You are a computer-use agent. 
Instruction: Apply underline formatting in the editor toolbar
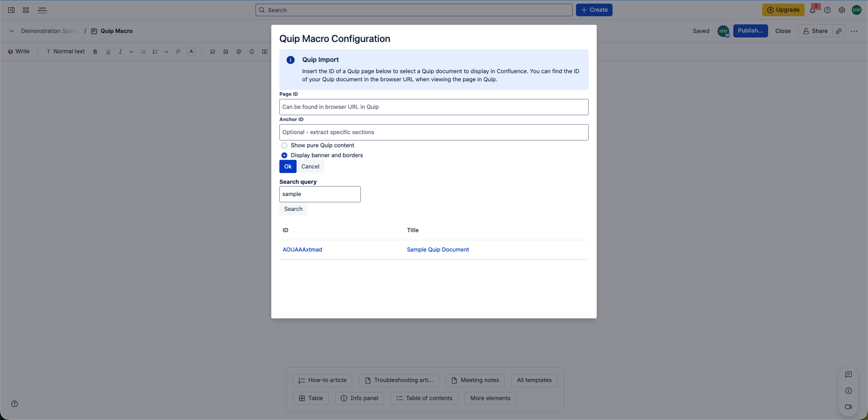coord(108,52)
